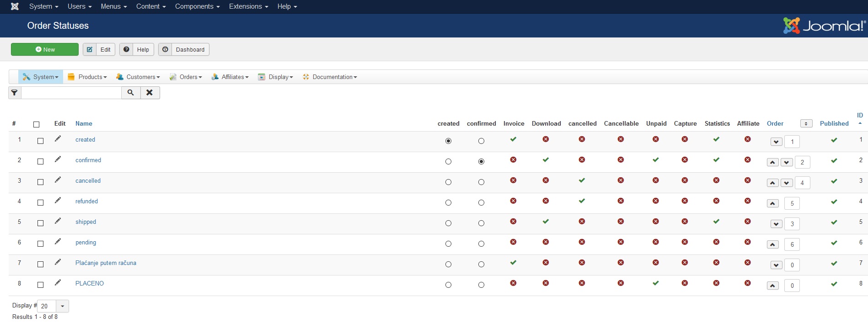The image size is (868, 323).
Task: Expand the Orders dropdown menu
Action: 186,77
